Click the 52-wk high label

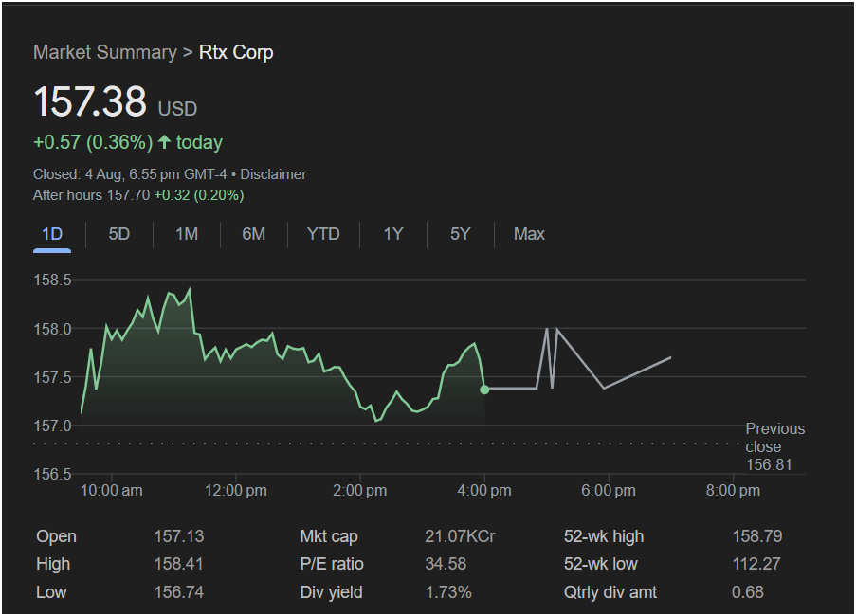604,537
